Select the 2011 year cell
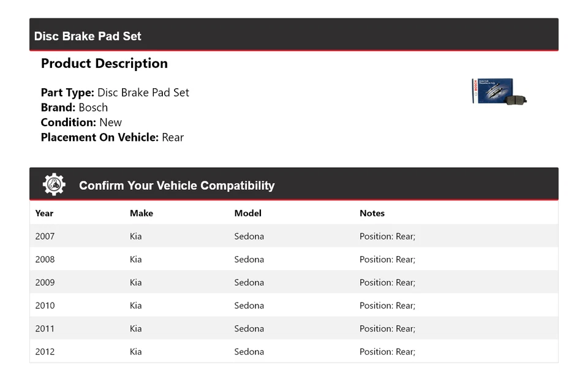The width and height of the screenshot is (588, 381). (45, 329)
